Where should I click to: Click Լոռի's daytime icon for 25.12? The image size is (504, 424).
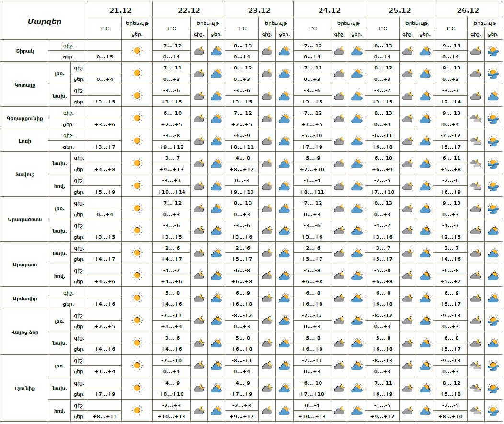[425, 141]
